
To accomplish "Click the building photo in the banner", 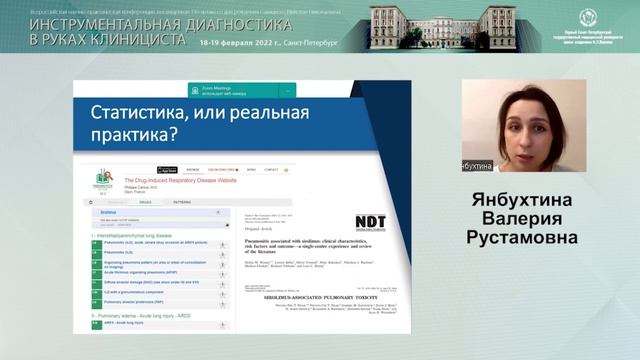I will click(442, 27).
